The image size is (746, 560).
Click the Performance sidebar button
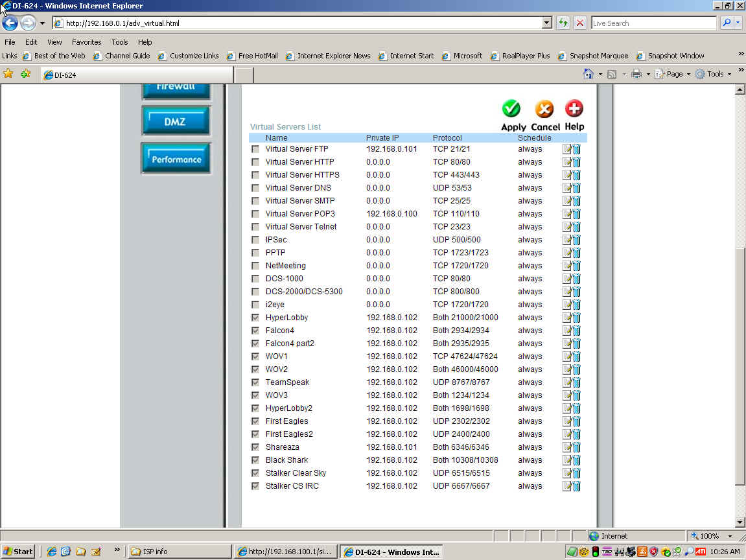coord(176,158)
